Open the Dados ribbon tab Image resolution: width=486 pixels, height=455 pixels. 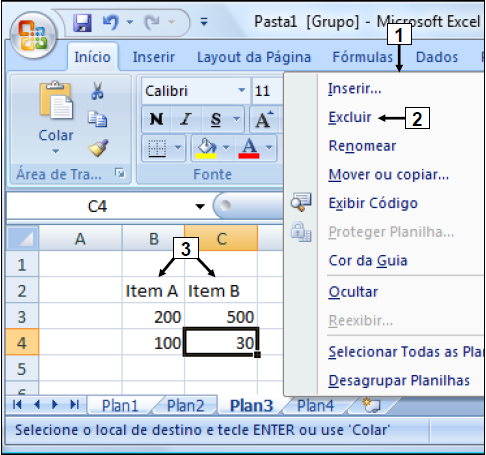click(x=437, y=57)
